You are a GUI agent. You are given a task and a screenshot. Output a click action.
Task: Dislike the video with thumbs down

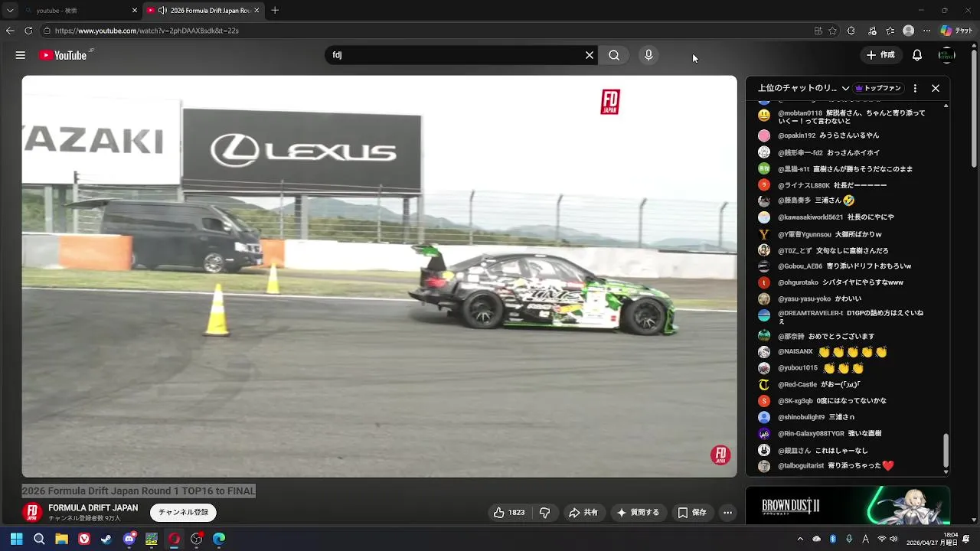click(545, 513)
